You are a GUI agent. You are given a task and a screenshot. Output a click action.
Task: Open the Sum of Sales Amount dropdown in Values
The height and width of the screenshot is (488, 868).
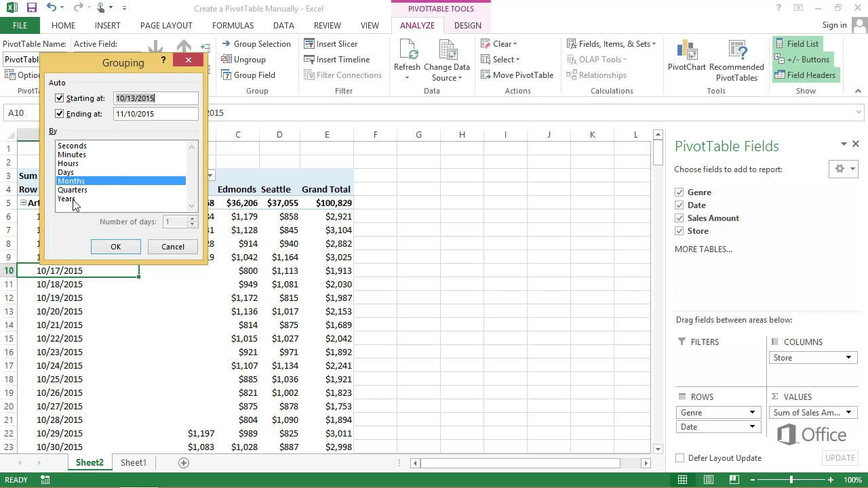(x=848, y=412)
